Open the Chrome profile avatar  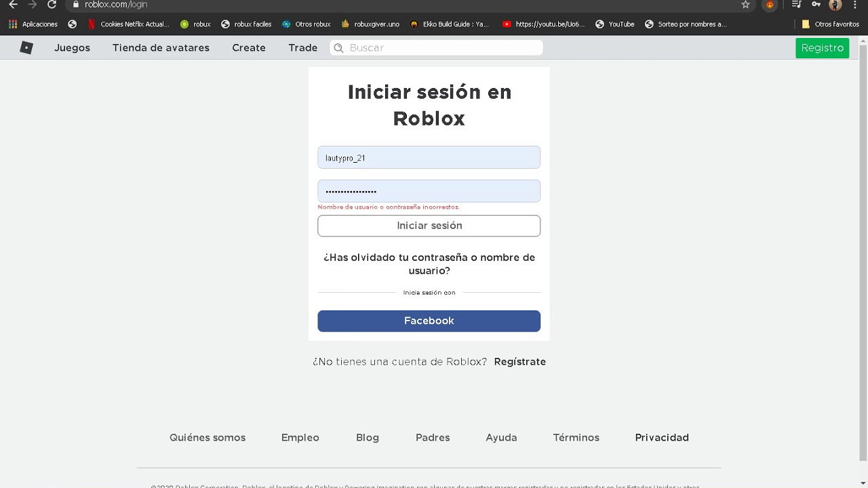click(x=835, y=5)
